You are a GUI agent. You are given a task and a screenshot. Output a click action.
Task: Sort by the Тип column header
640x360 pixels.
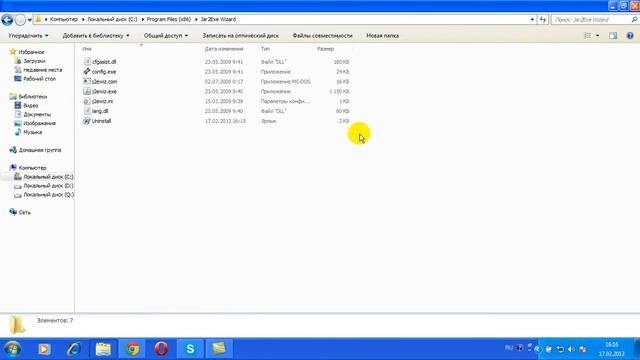coord(265,49)
